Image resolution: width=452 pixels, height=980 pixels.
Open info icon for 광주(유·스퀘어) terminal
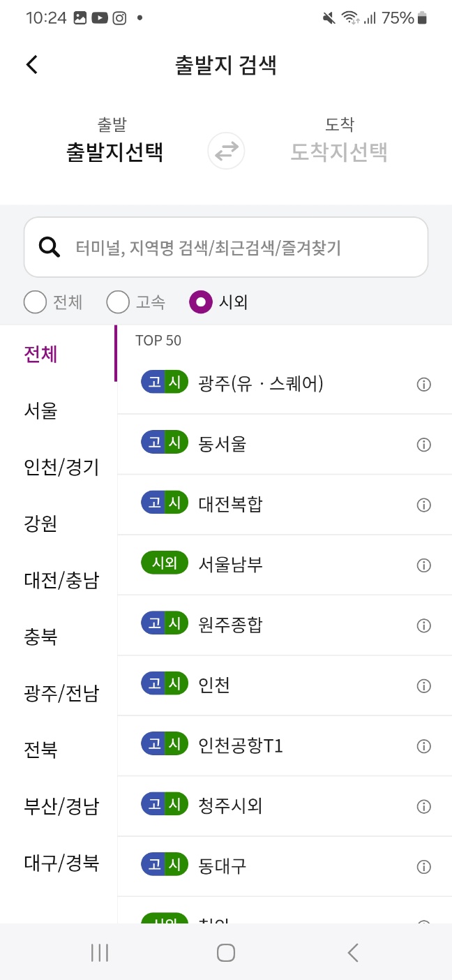click(x=423, y=384)
